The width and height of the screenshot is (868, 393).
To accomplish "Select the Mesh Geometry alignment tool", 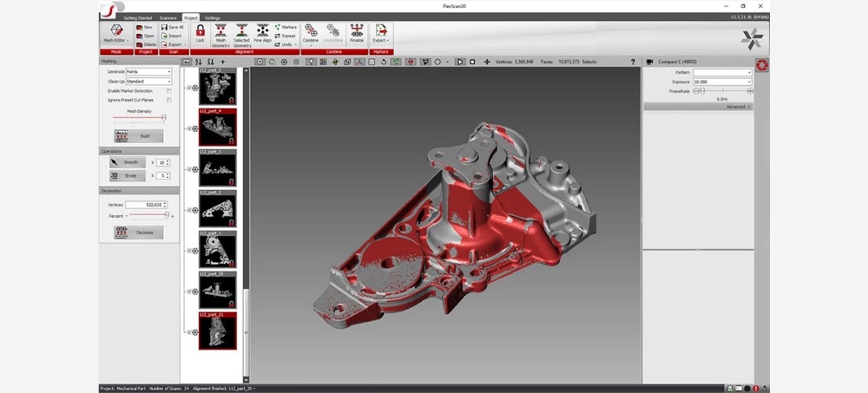I will 220,34.
